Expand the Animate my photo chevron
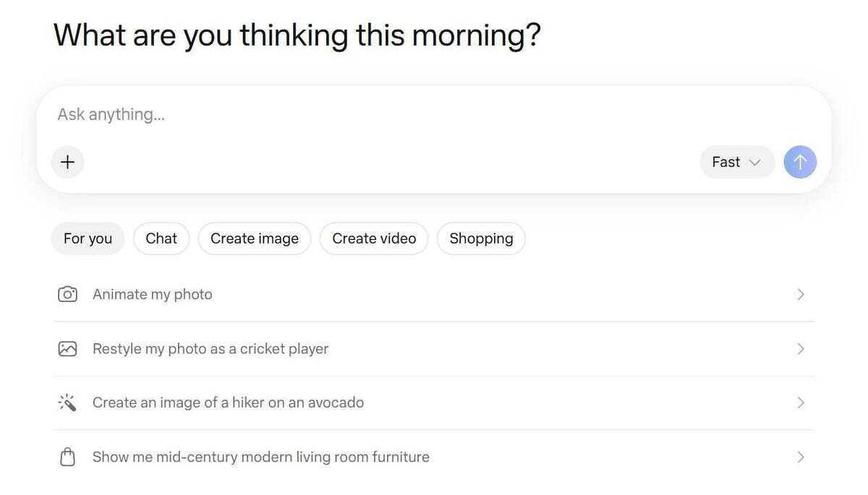Screen dimensions: 868x495 800,293
